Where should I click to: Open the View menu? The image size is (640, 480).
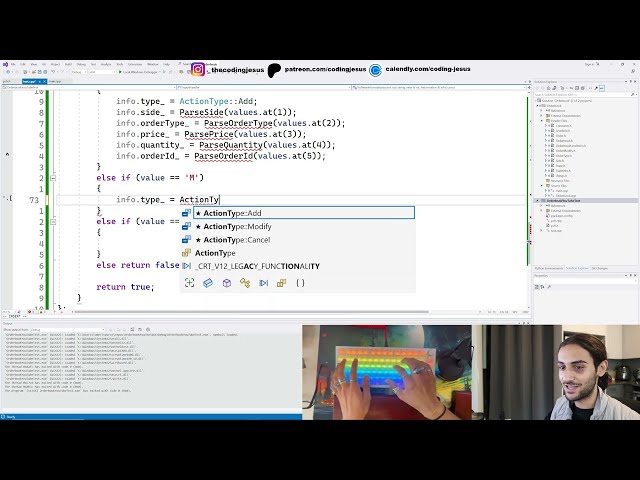click(x=33, y=64)
